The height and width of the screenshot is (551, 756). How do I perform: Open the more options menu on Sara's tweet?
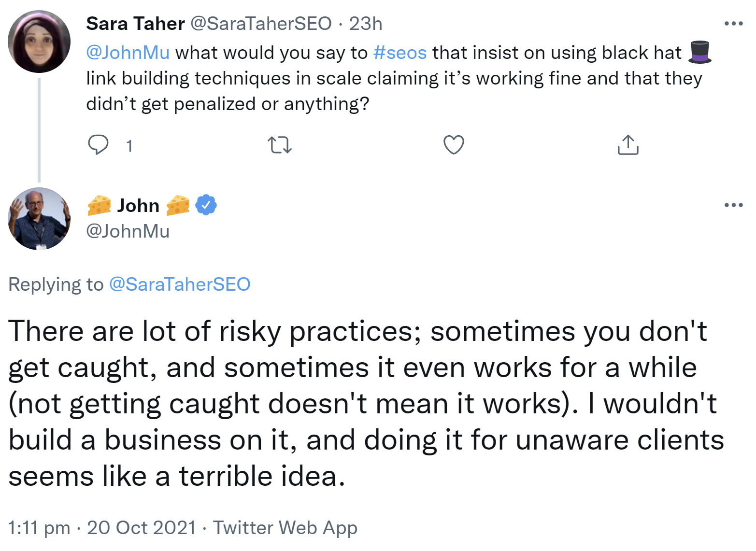(x=734, y=23)
